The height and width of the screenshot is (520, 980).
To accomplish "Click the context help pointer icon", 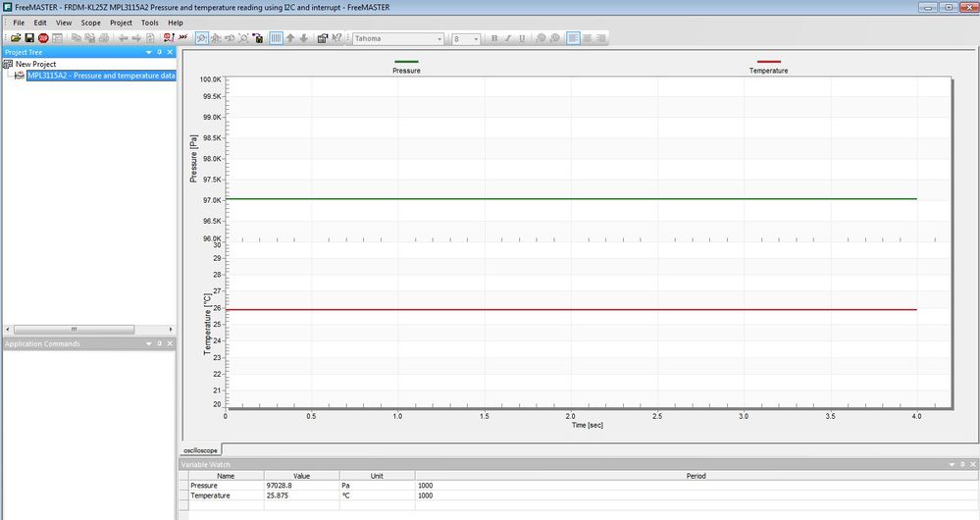I will tap(336, 38).
